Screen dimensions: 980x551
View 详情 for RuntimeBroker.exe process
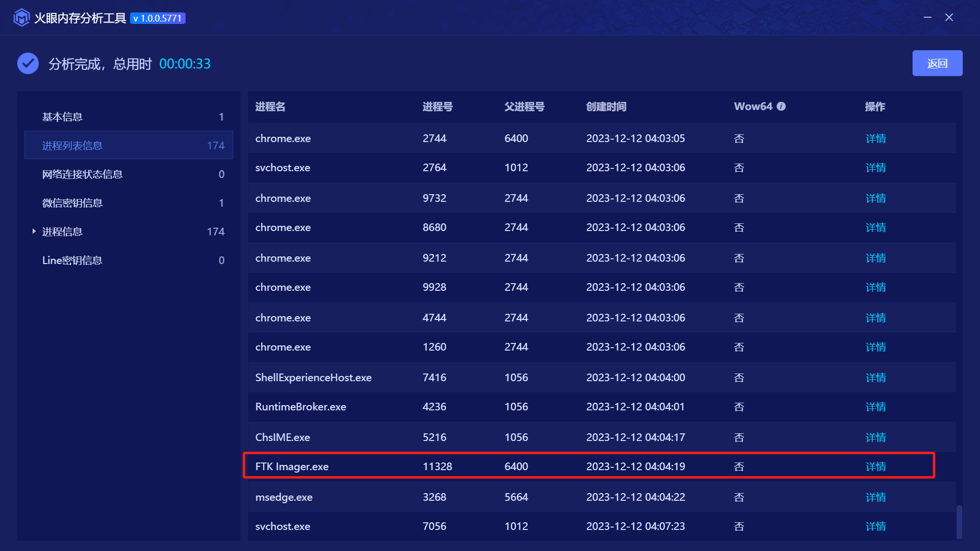pos(875,407)
